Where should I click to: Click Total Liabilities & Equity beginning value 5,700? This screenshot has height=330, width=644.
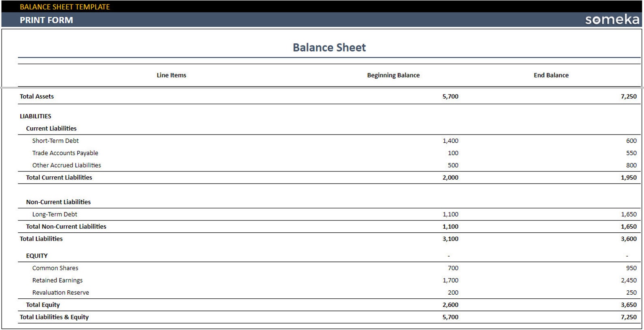tap(450, 317)
